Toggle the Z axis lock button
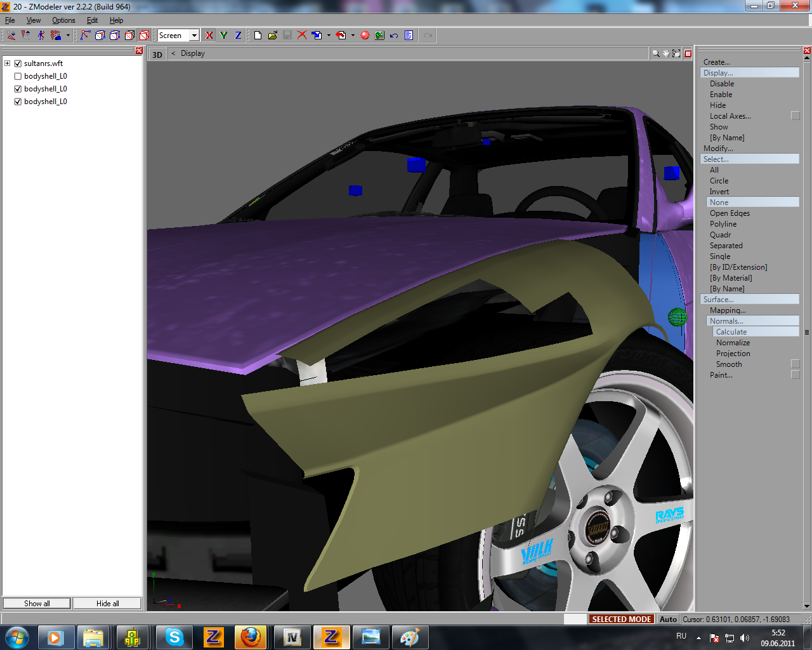The width and height of the screenshot is (812, 650). [x=238, y=36]
